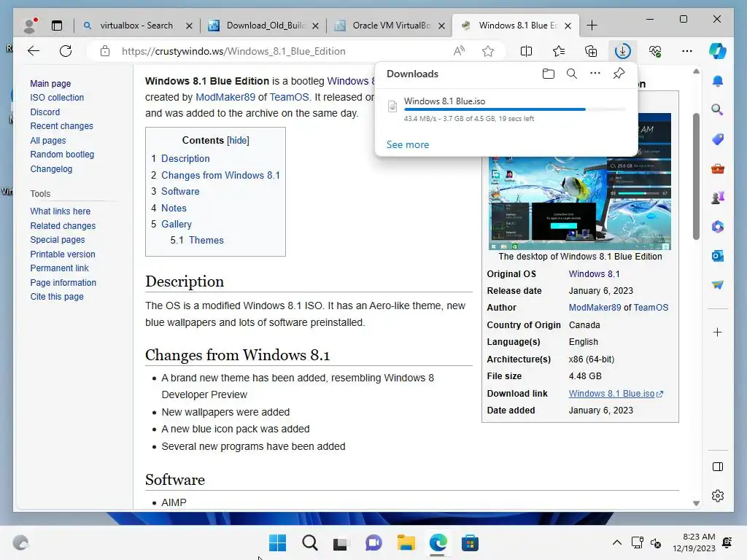Open sidebar Search icon
Screen dimensions: 747x560
click(x=718, y=110)
